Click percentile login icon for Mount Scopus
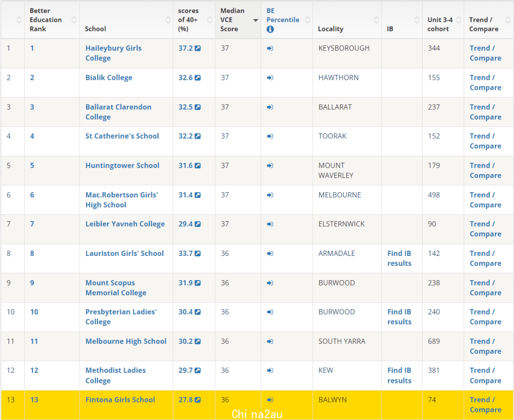Screen dimensions: 514x420 click(270, 283)
